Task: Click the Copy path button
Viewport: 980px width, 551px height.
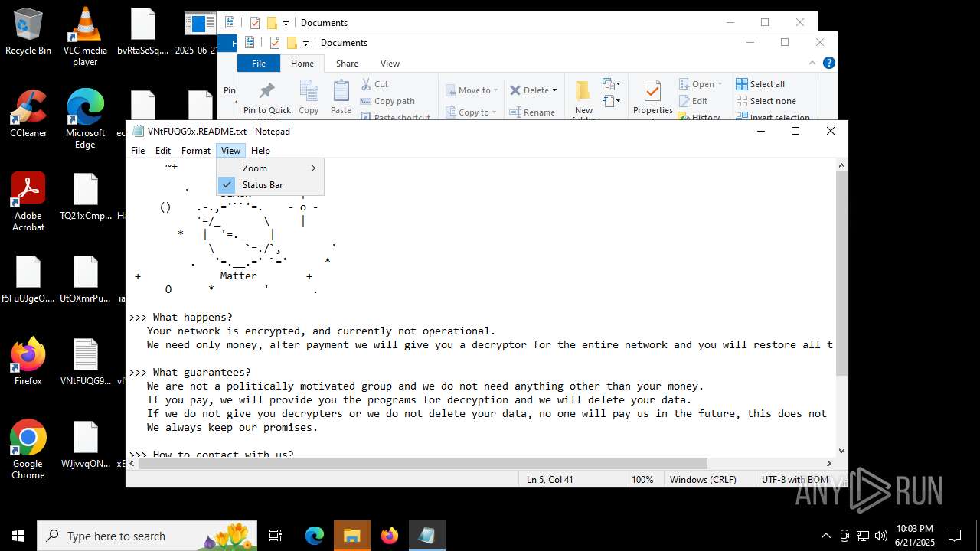Action: [387, 101]
